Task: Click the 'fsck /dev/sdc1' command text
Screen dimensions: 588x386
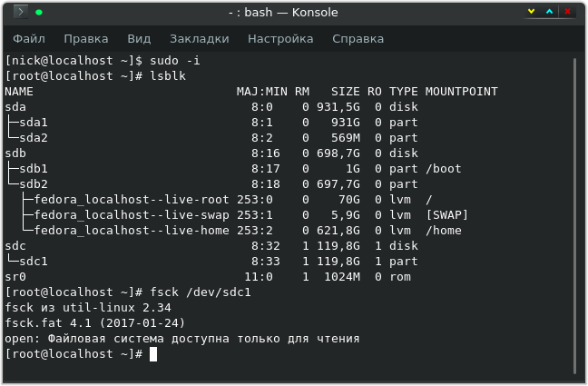Action: (x=201, y=292)
